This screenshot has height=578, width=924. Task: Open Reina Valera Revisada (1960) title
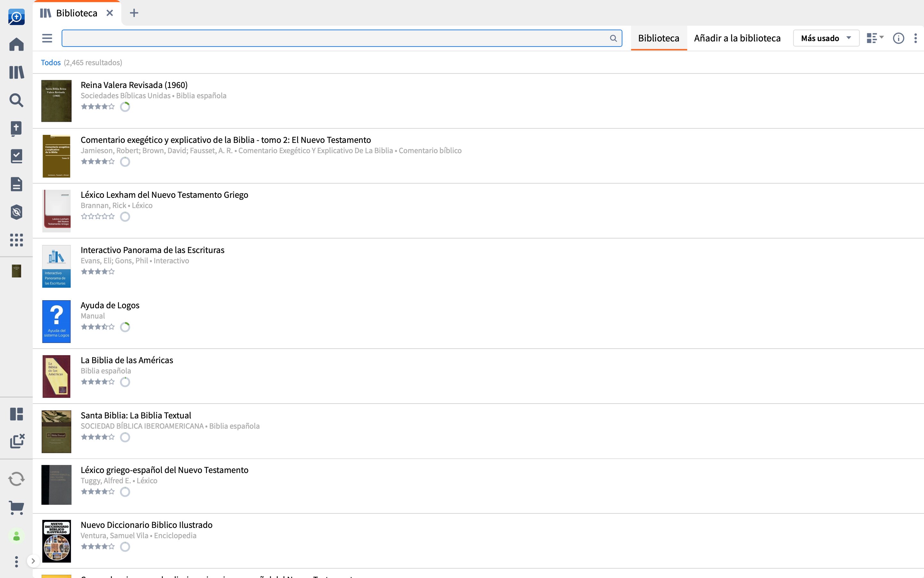(134, 85)
